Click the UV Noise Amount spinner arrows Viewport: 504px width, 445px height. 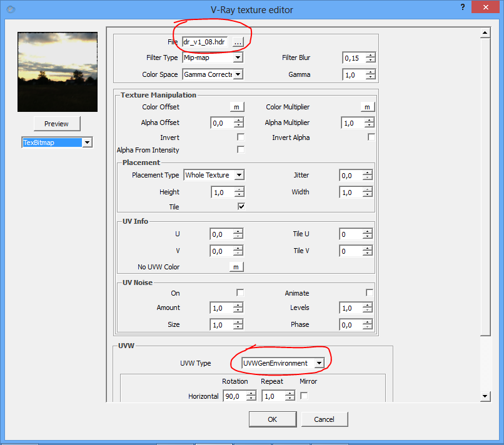(x=238, y=308)
